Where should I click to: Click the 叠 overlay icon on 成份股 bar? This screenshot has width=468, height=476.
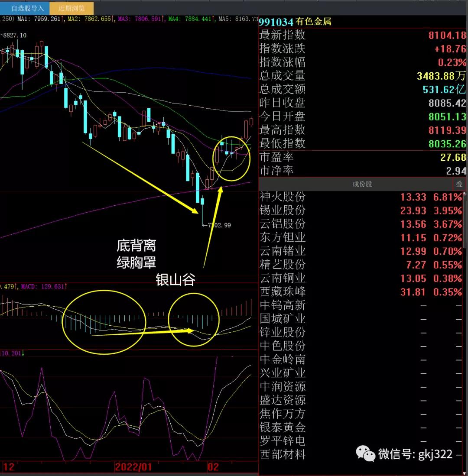459,184
